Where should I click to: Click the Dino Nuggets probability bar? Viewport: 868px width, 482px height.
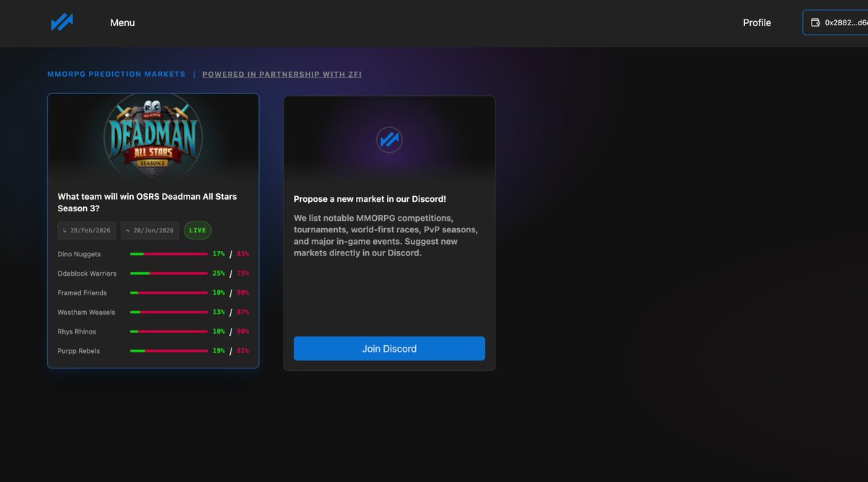pos(169,254)
